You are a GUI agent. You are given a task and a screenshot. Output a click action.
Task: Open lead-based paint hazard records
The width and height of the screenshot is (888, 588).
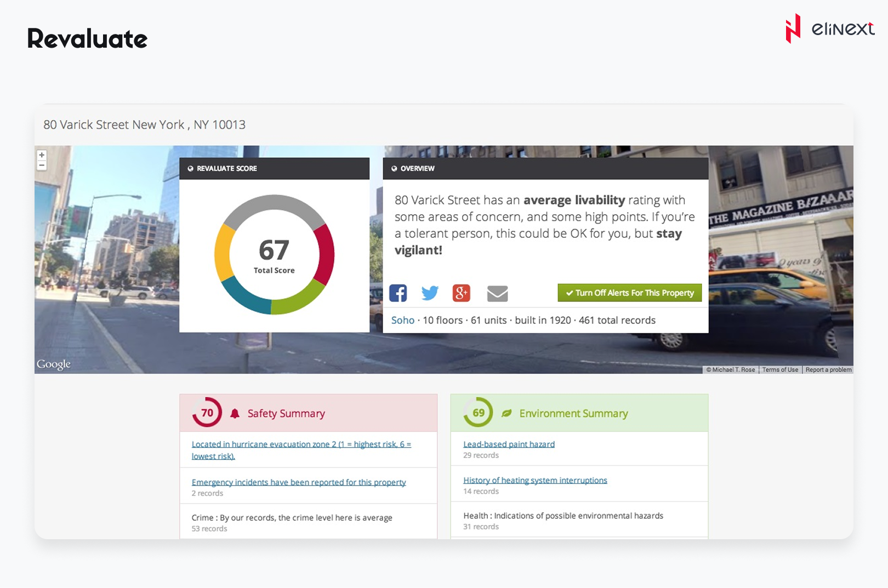509,444
